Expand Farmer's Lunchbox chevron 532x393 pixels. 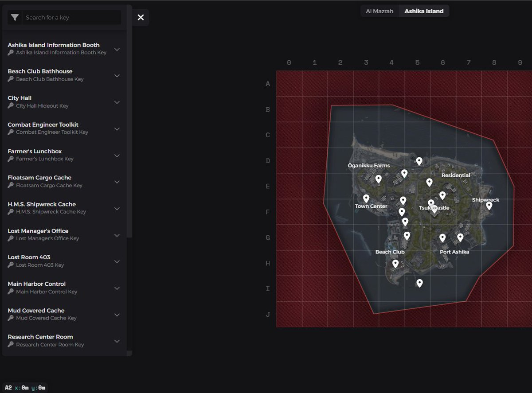point(117,155)
